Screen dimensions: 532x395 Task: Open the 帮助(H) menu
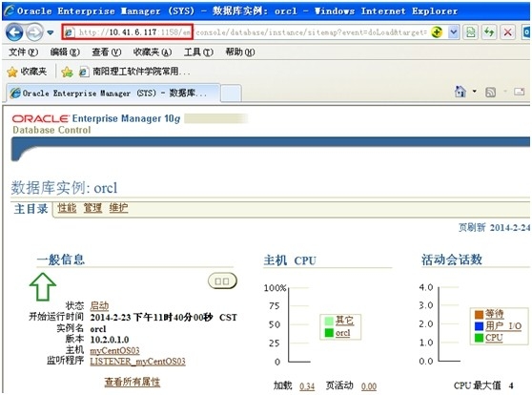click(240, 52)
